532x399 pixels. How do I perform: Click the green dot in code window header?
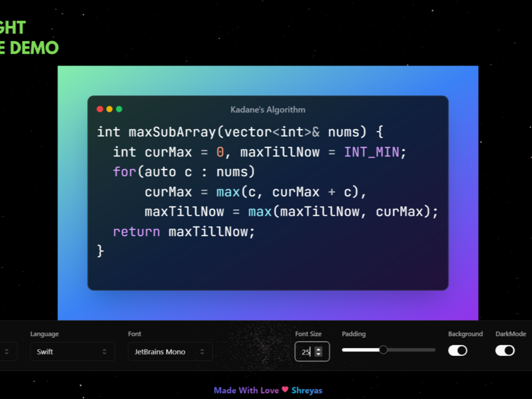(119, 109)
